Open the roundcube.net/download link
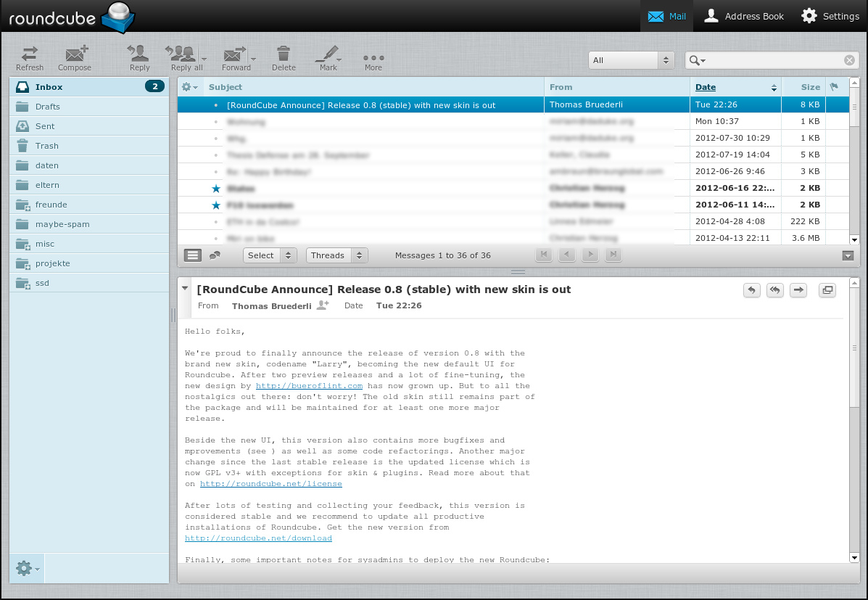 (x=259, y=538)
